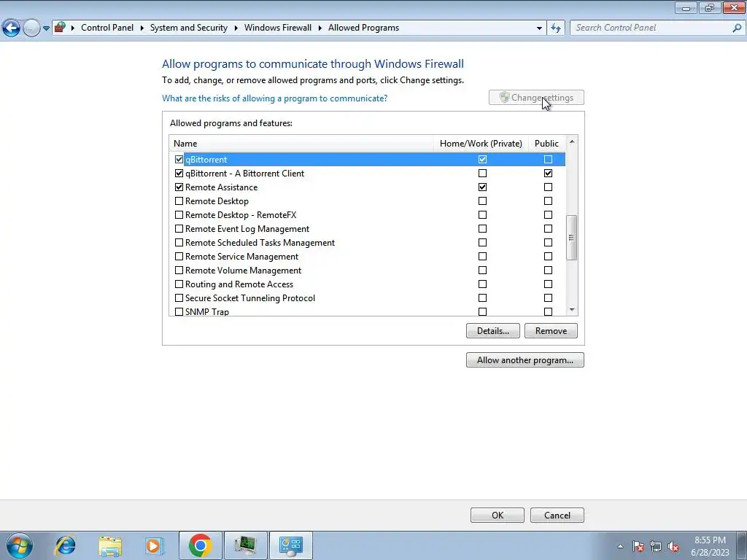
Task: Open the address bar history dropdown
Action: [539, 28]
